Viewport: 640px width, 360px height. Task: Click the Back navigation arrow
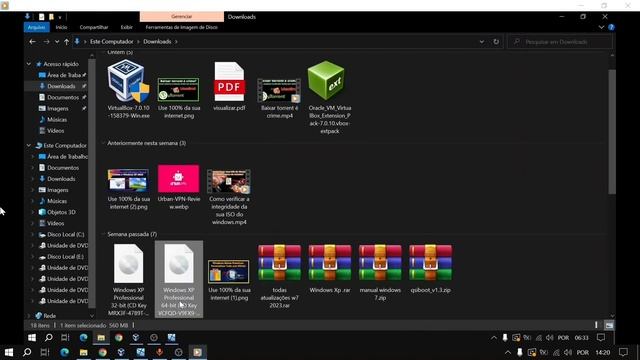(x=33, y=42)
